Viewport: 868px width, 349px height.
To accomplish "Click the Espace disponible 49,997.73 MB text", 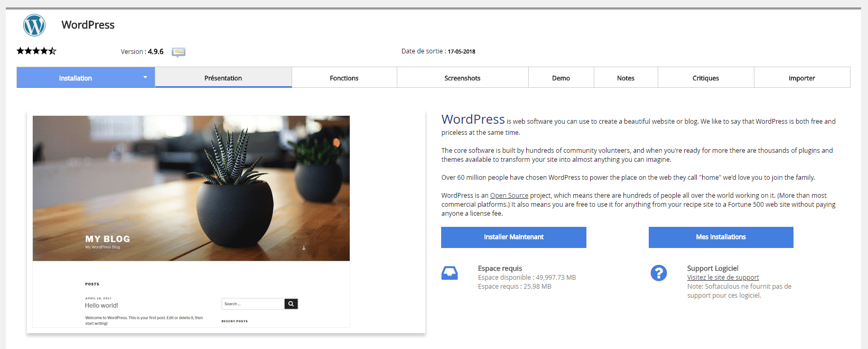I will 527,278.
